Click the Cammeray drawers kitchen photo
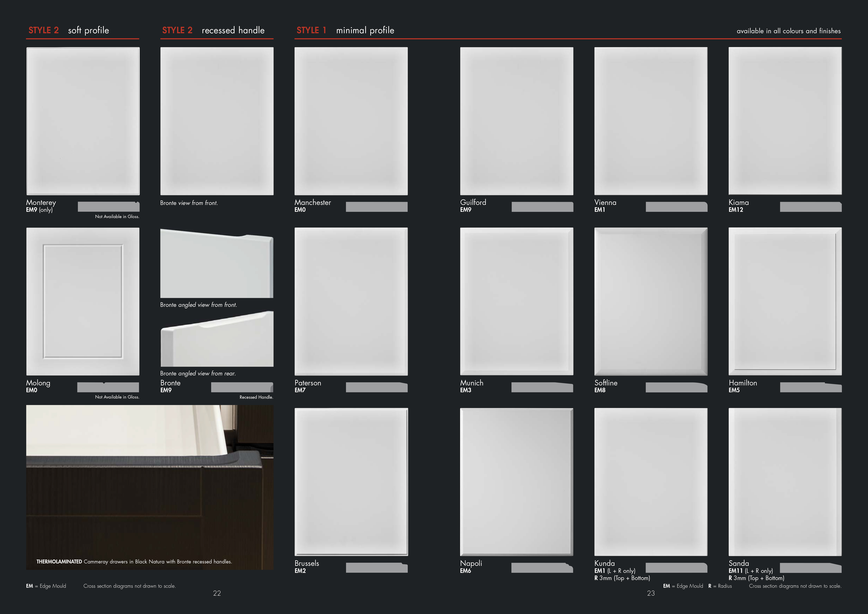868x614 pixels. coord(150,487)
